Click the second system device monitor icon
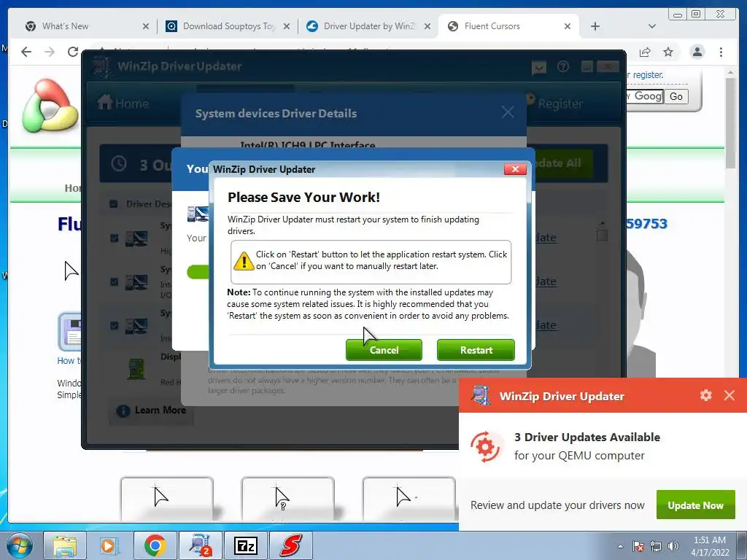747x560 pixels. 136,282
